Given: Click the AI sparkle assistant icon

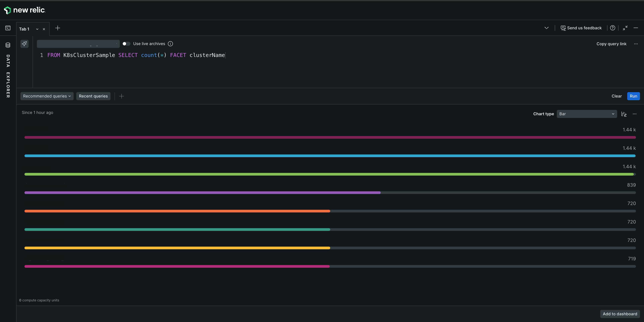Looking at the screenshot, I should click(24, 44).
